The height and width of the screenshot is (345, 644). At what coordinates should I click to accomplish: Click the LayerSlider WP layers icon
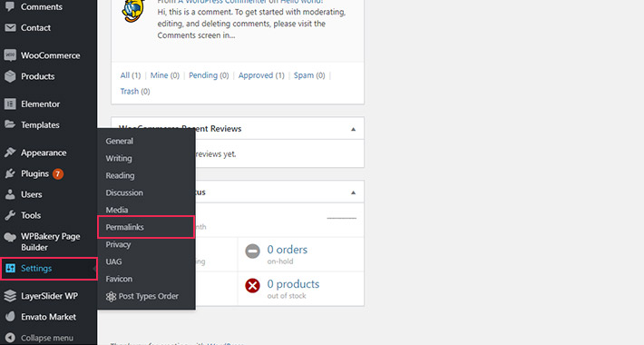[10, 296]
